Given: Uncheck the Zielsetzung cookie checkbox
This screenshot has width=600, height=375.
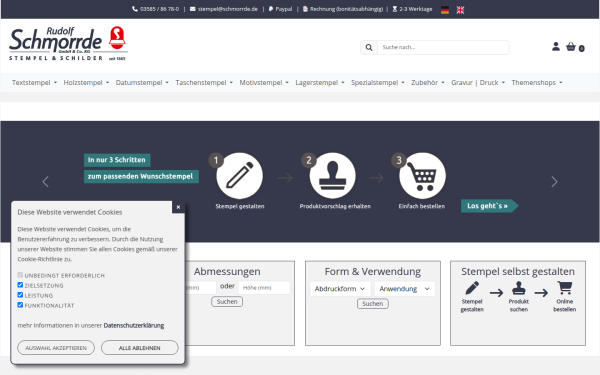Looking at the screenshot, I should [x=20, y=285].
